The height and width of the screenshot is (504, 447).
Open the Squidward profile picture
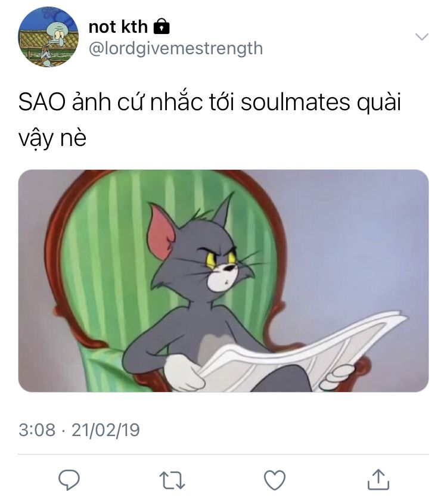(x=48, y=37)
